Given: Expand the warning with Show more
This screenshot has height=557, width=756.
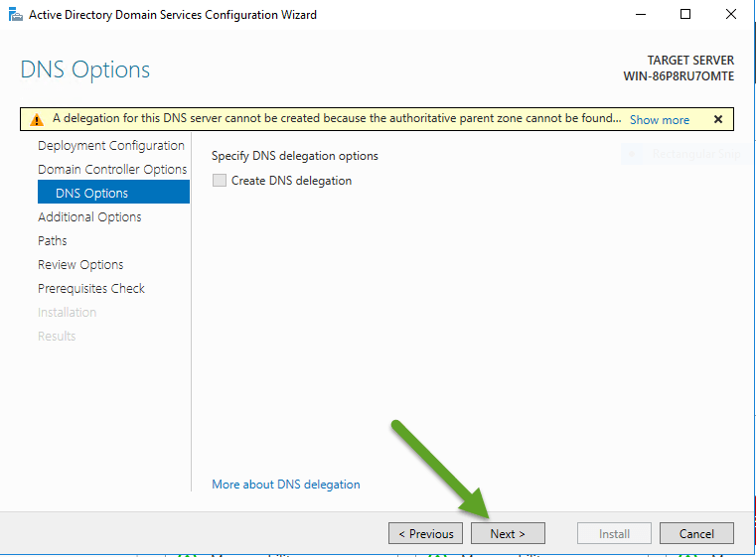Looking at the screenshot, I should click(x=659, y=119).
